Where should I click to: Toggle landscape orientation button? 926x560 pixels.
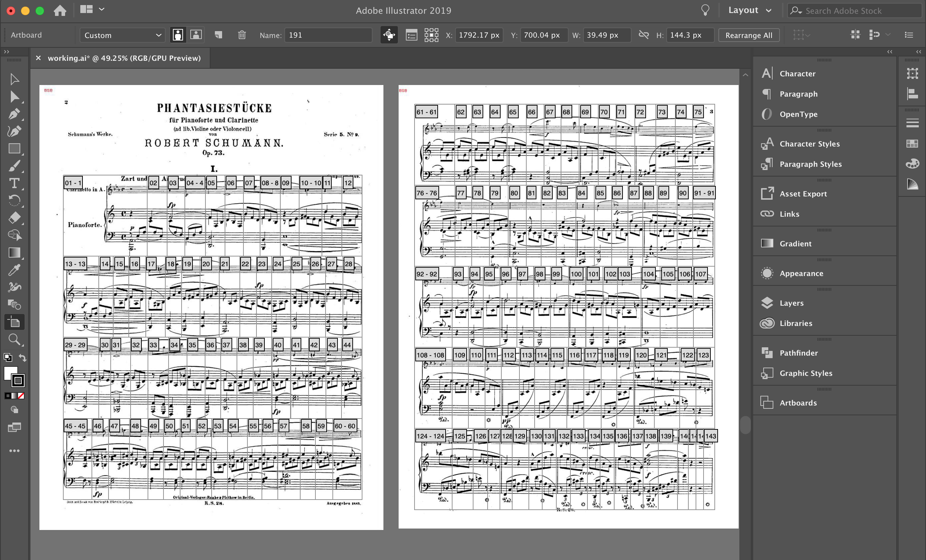coord(196,35)
